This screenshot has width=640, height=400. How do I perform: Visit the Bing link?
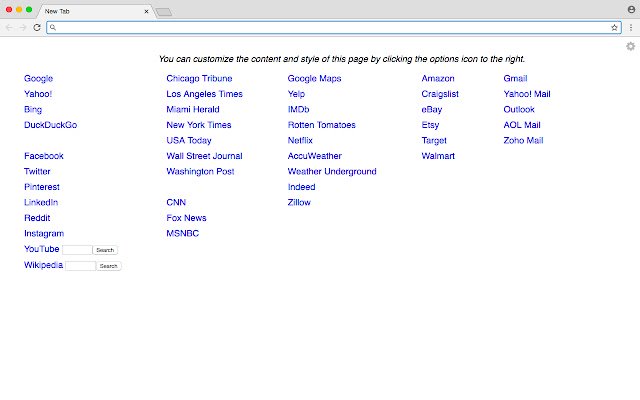[x=33, y=109]
